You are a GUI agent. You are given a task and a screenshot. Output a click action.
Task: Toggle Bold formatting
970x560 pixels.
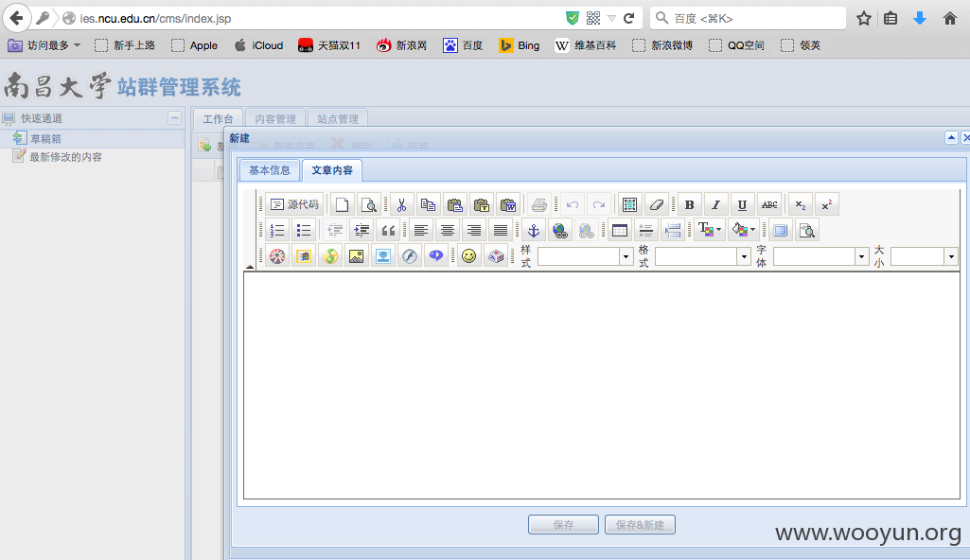point(690,204)
